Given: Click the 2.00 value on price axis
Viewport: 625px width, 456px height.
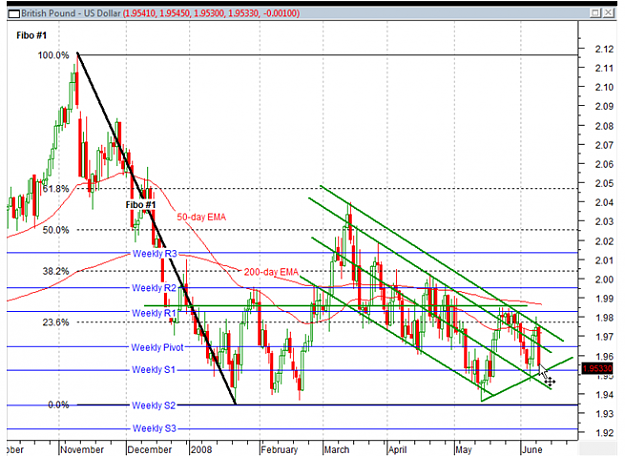Looking at the screenshot, I should tap(604, 279).
